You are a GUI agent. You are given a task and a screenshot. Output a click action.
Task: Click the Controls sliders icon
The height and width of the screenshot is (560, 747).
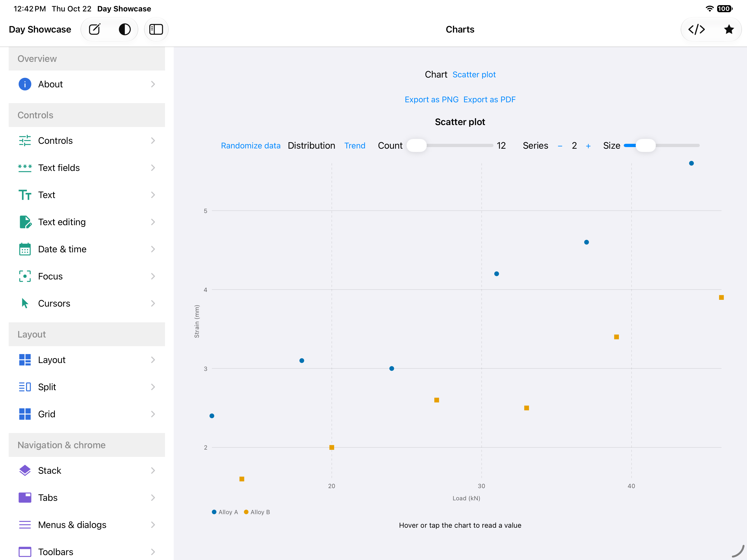pyautogui.click(x=25, y=141)
